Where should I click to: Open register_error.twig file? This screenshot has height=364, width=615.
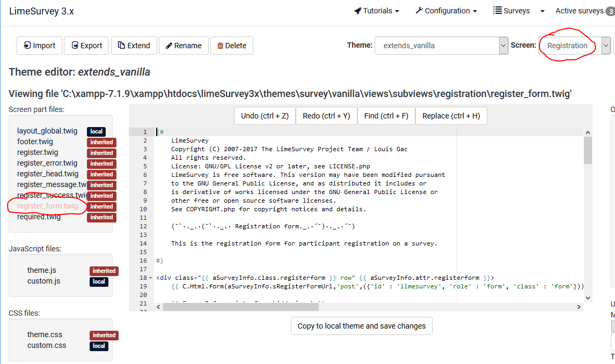click(47, 163)
